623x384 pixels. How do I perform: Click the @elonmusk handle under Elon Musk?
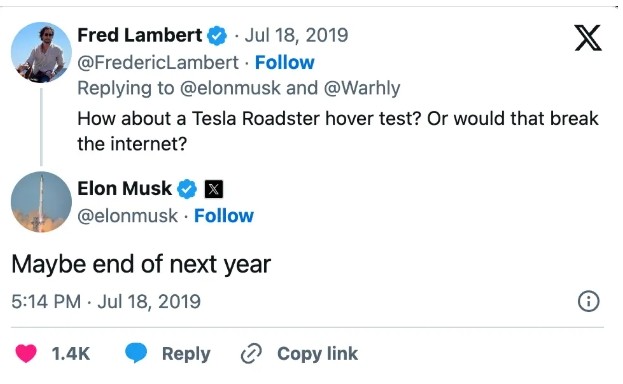128,216
